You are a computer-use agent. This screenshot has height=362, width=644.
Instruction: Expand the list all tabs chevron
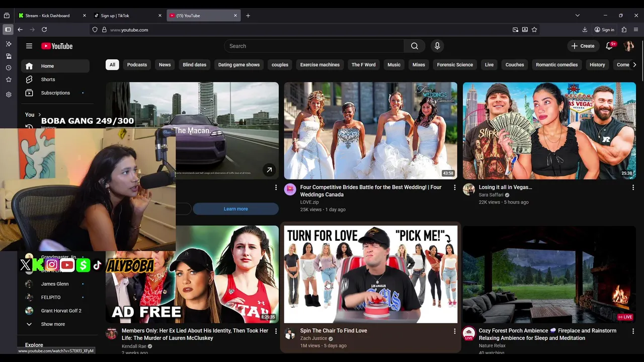(x=577, y=16)
